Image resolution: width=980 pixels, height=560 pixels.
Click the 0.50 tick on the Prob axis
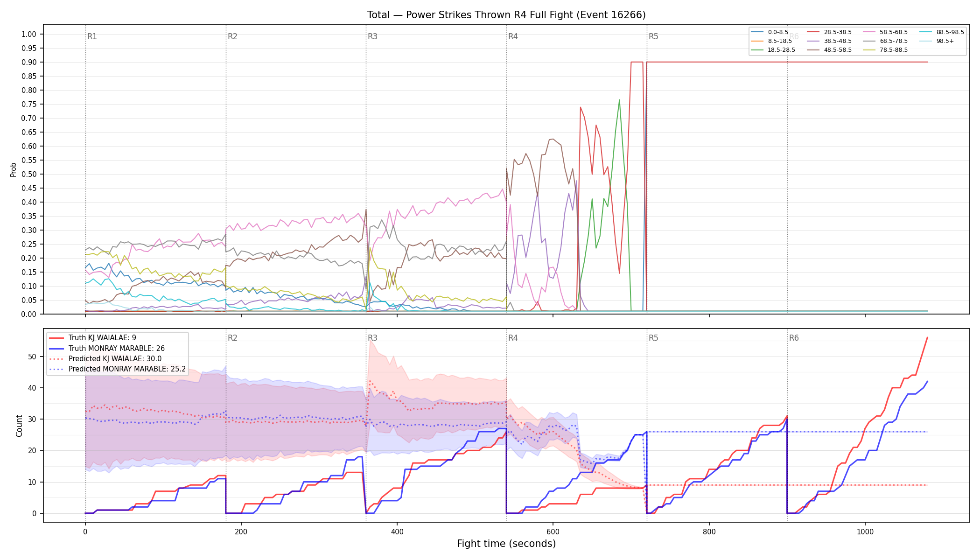pyautogui.click(x=29, y=174)
